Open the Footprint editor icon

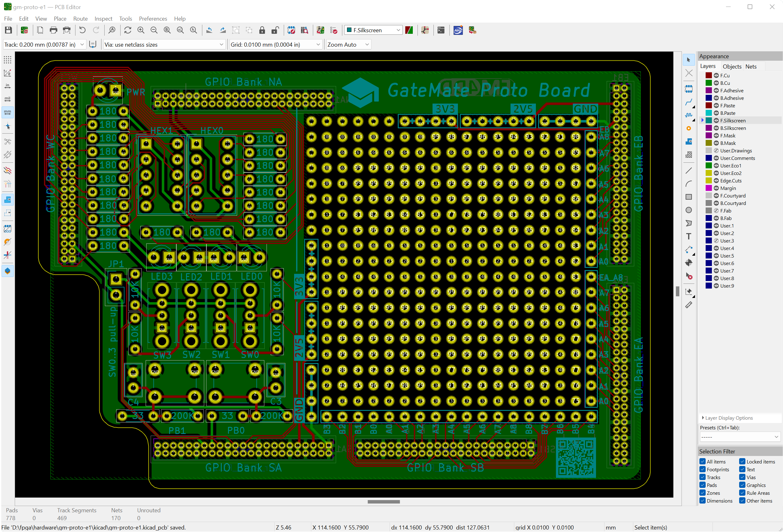point(291,30)
